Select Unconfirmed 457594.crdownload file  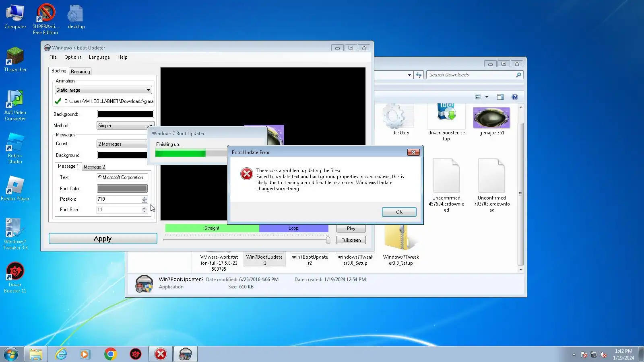click(446, 185)
